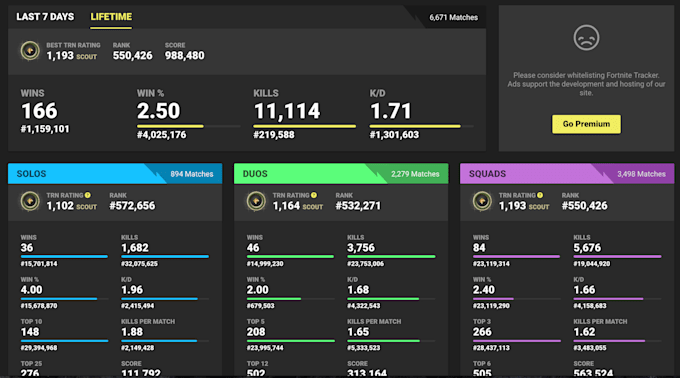Click the Squads TRN rating badge icon
Viewport: 680px width, 378px height.
tap(482, 201)
